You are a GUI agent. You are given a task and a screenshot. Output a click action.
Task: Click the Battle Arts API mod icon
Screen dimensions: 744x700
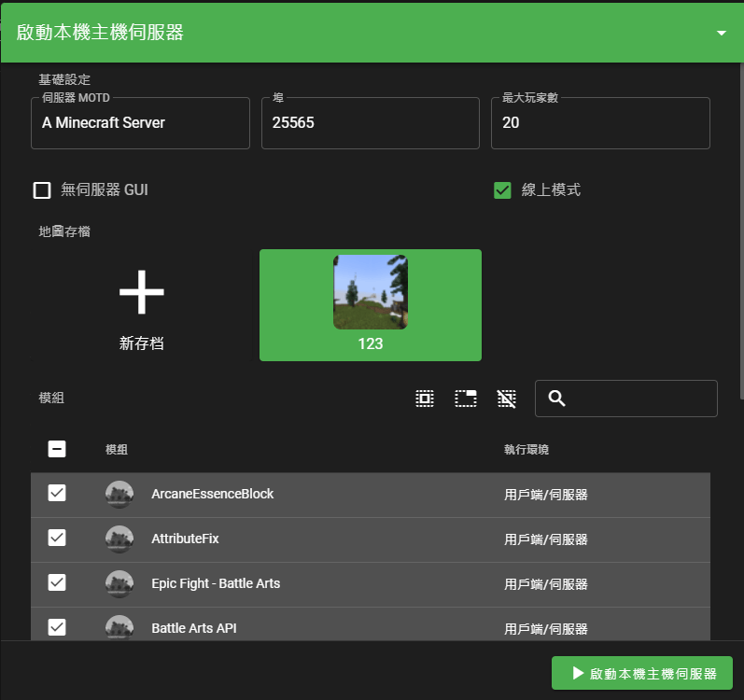pyautogui.click(x=119, y=627)
